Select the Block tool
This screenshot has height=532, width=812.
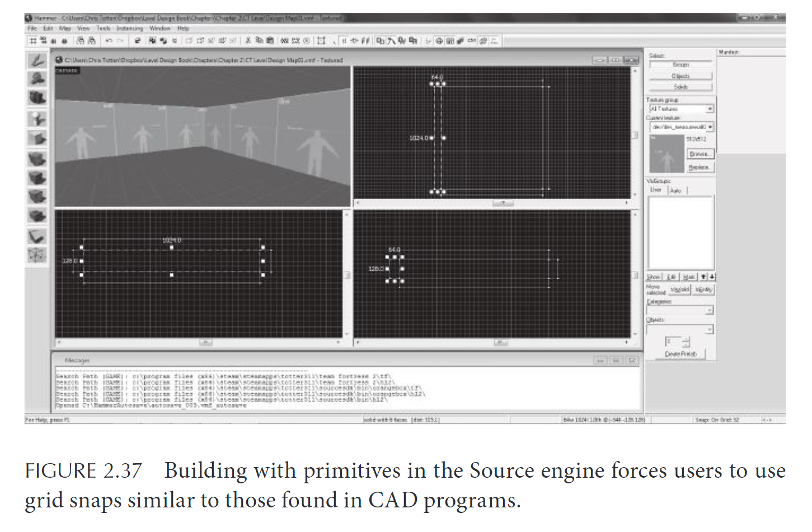[37, 138]
